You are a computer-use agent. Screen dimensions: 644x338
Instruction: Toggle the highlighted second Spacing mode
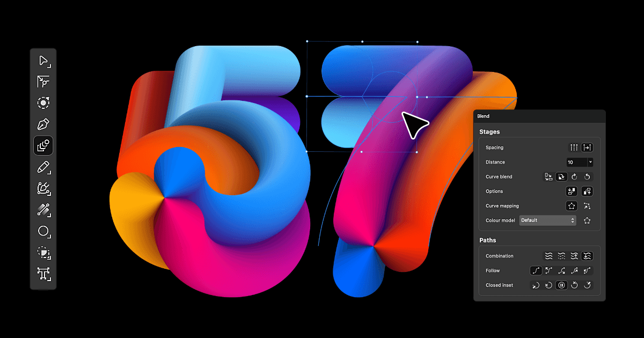(x=587, y=148)
